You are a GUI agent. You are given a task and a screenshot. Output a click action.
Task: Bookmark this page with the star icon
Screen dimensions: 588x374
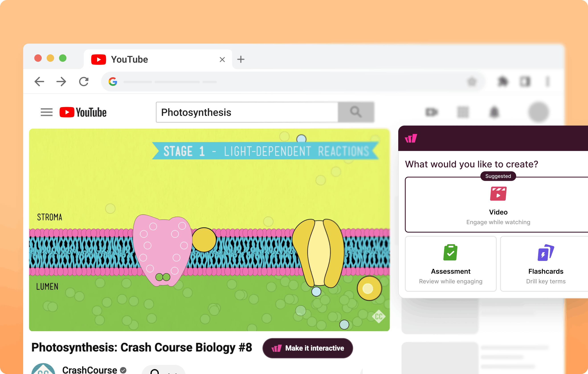tap(472, 81)
